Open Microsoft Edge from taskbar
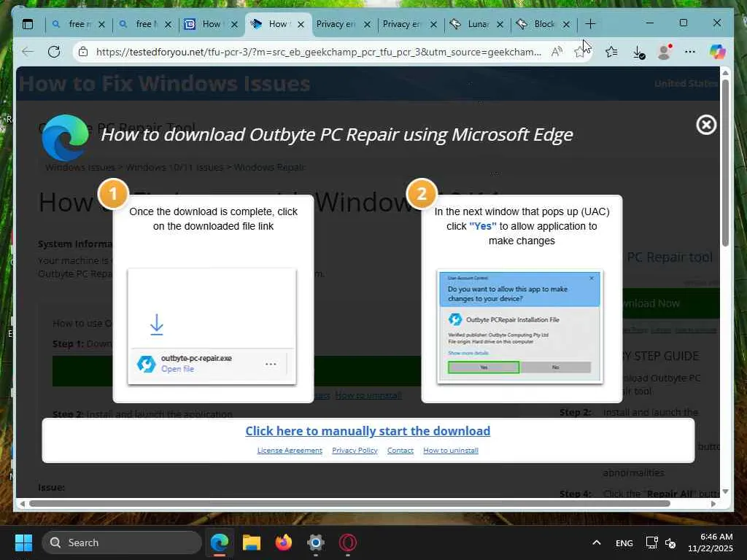 pyautogui.click(x=220, y=542)
